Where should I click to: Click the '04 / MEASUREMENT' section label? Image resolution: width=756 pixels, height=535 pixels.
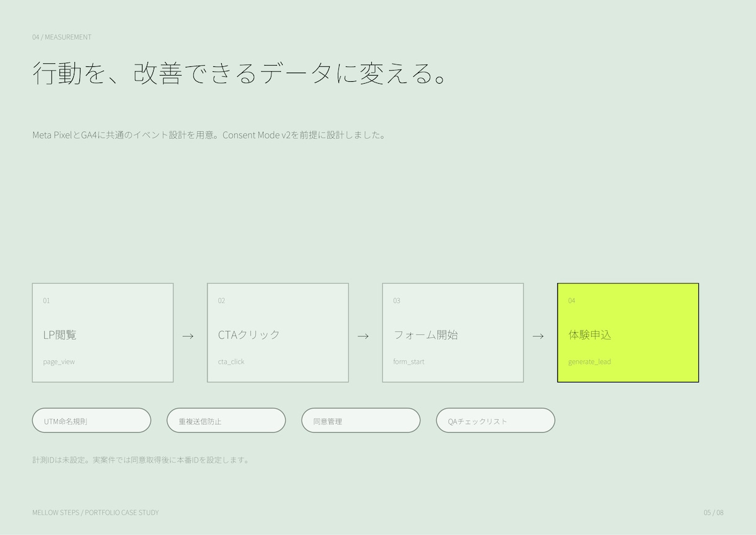(62, 37)
